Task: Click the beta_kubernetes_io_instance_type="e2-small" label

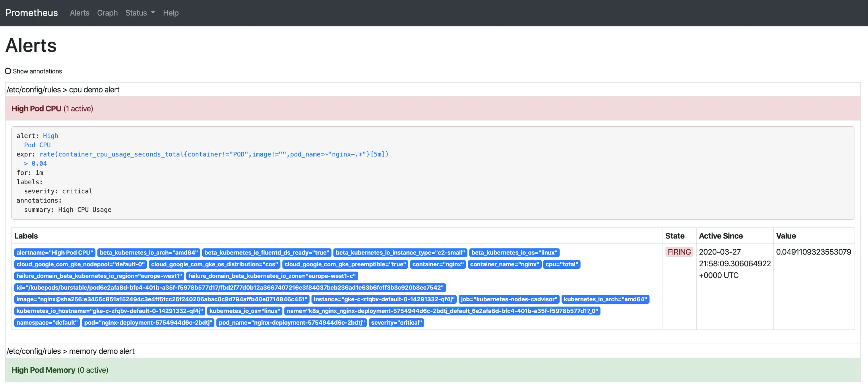Action: pos(400,253)
